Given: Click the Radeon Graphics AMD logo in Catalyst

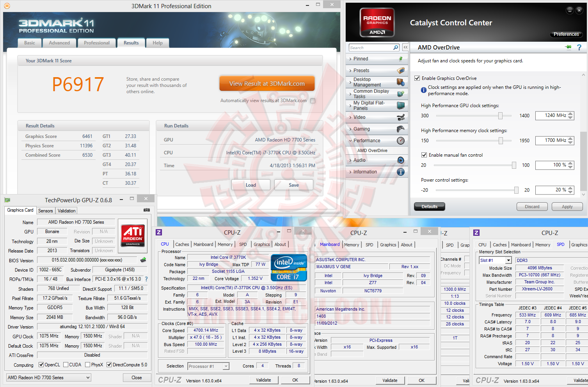Looking at the screenshot, I should [x=377, y=22].
